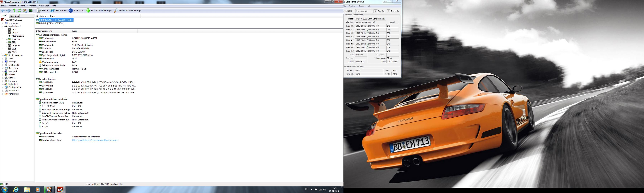The width and height of the screenshot is (644, 193).
Task: Open the Bericht report toolbar icon
Action: click(39, 11)
